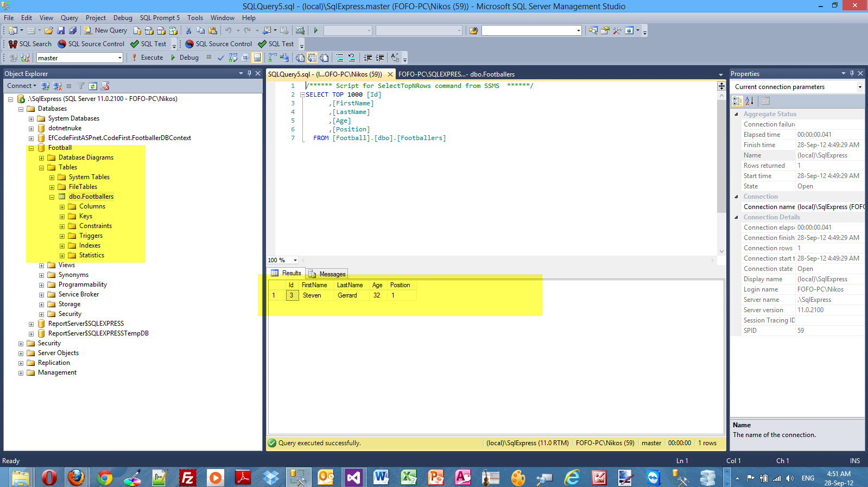
Task: Click the Disconnect icon in Object Explorer
Action: click(57, 86)
